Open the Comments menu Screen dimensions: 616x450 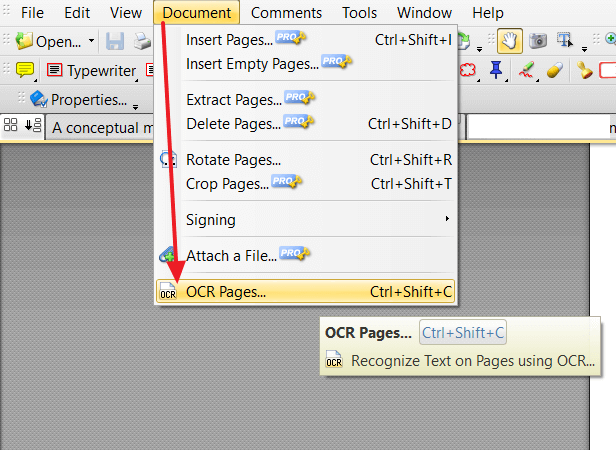pos(286,13)
